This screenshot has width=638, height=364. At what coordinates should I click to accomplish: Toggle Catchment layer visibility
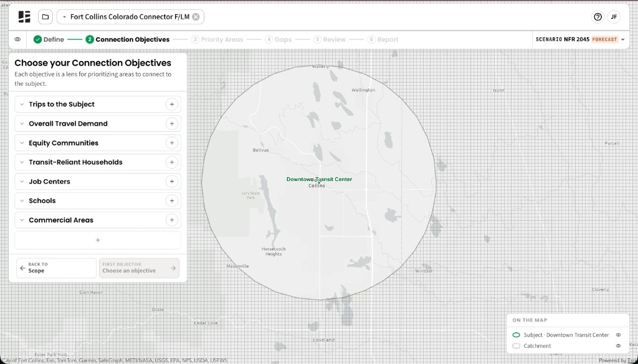coord(618,346)
